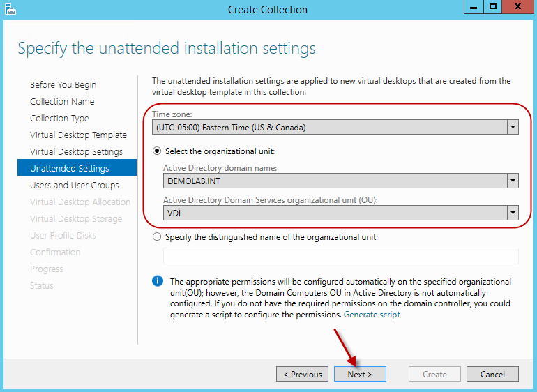Open Virtual Desktop Settings step

pos(76,152)
